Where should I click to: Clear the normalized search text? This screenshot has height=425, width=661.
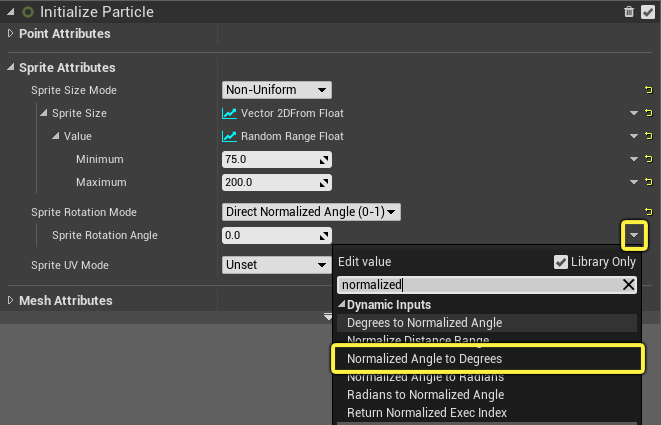[628, 285]
